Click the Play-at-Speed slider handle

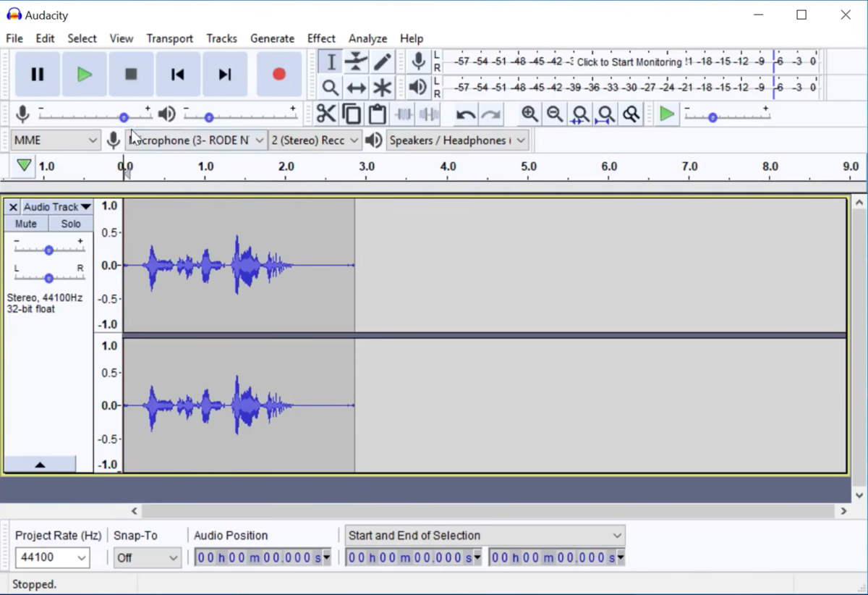(x=712, y=117)
